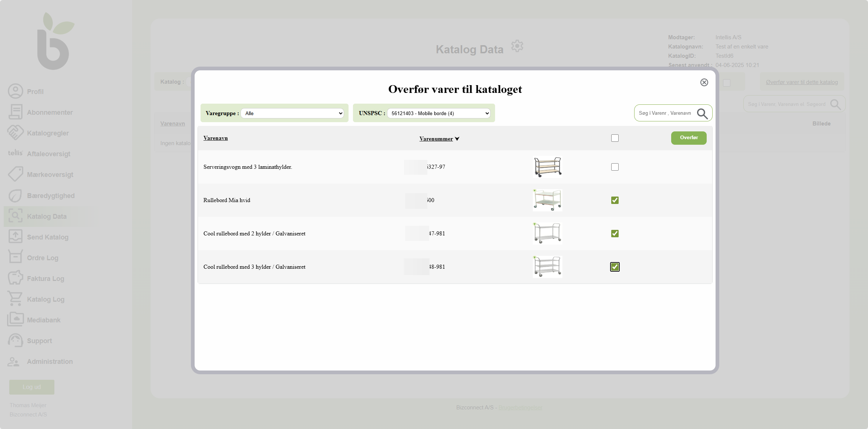
Task: Open Mediabank from sidebar icon
Action: click(16, 320)
